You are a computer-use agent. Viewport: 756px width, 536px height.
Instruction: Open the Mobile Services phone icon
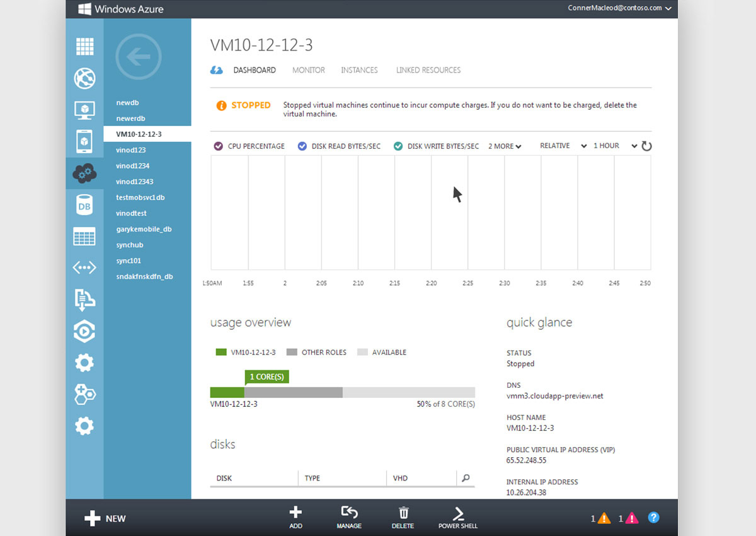click(84, 141)
